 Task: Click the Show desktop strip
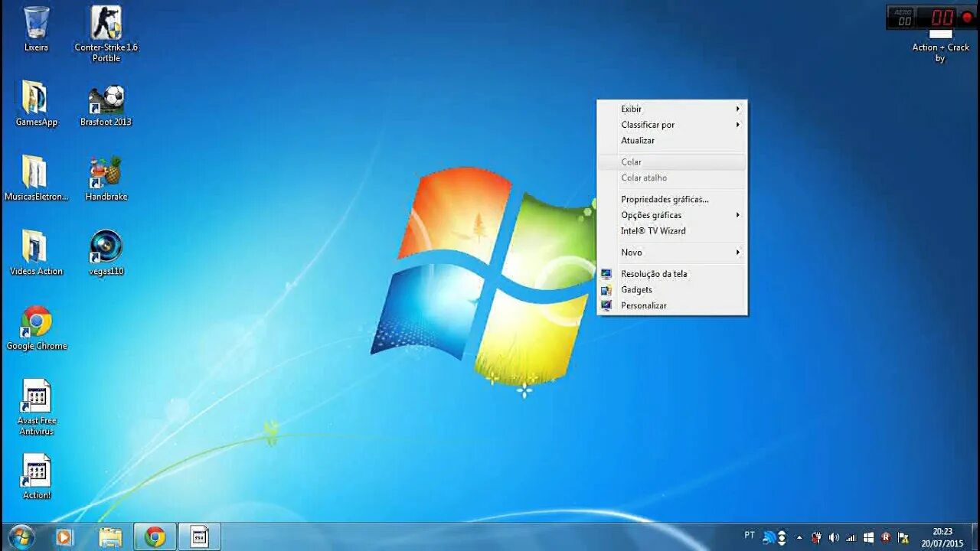975,537
